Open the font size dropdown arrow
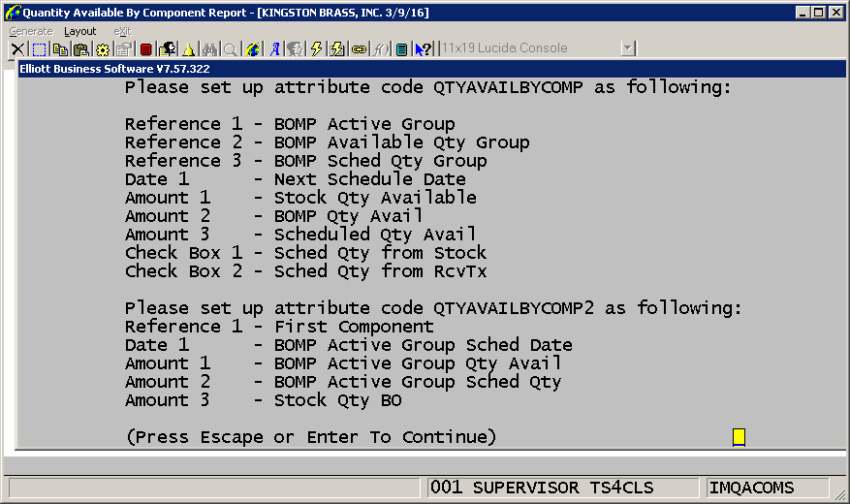Screen dimensions: 850x504 (x=628, y=48)
